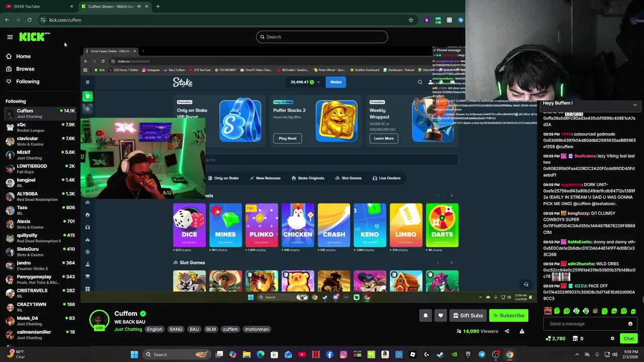Open channel points balance 2,780

pyautogui.click(x=555, y=339)
